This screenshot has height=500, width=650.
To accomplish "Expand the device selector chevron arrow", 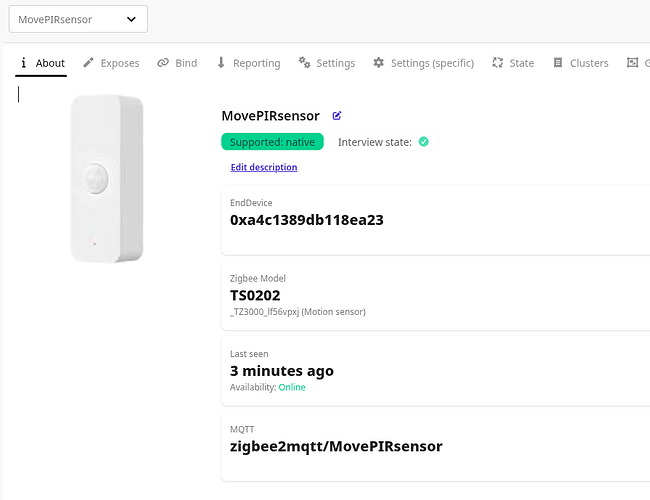I will click(131, 19).
